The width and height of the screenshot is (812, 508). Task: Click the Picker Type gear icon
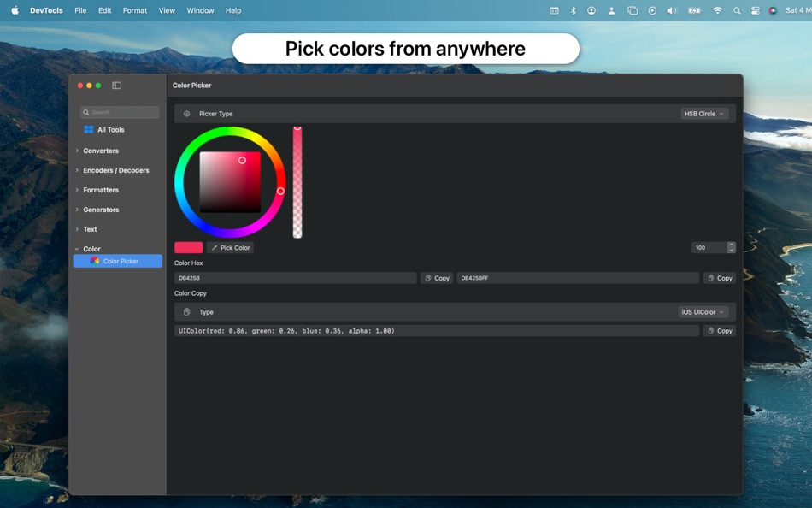(187, 114)
